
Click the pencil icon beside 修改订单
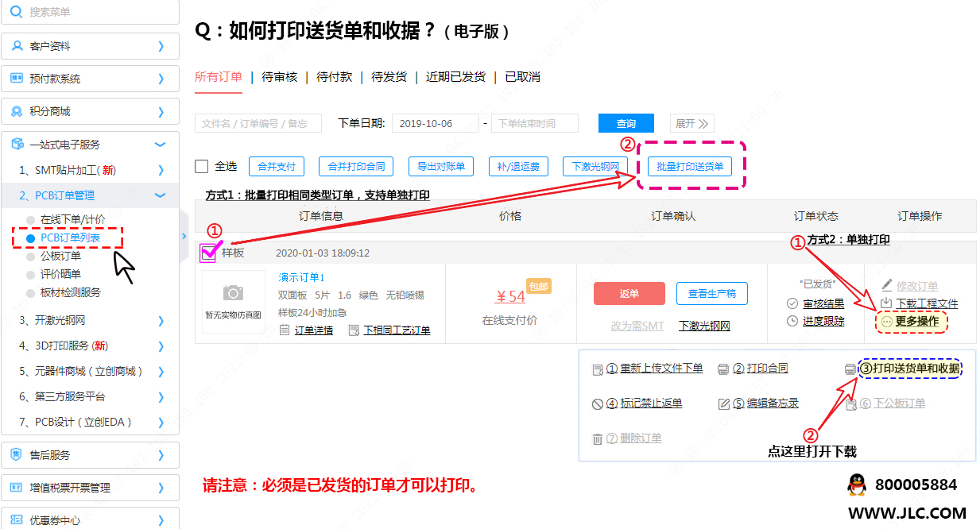click(x=887, y=285)
